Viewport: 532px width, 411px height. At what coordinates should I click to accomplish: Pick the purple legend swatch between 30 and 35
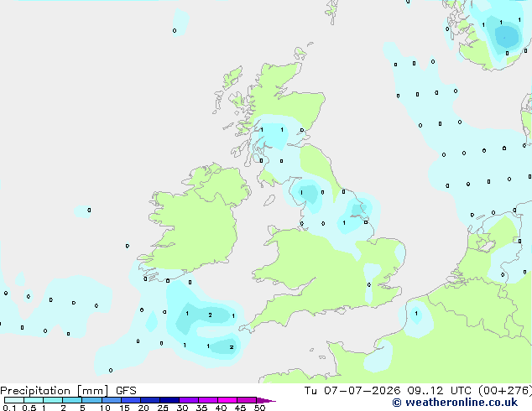189,400
